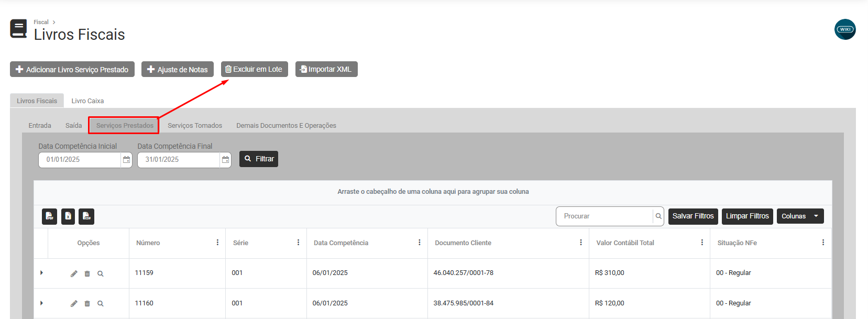The height and width of the screenshot is (319, 868).
Task: Open calendar for Data Competência Final
Action: [x=225, y=160]
